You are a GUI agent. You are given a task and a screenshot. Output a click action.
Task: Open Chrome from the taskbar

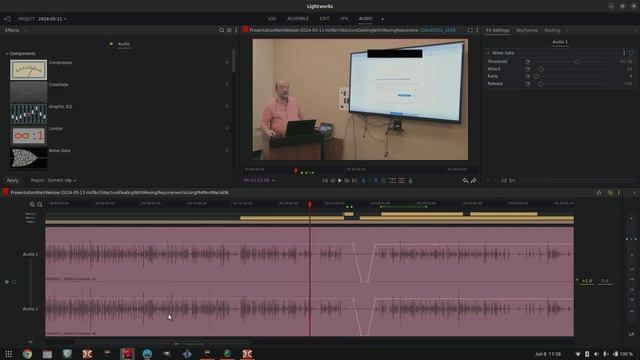tap(27, 354)
